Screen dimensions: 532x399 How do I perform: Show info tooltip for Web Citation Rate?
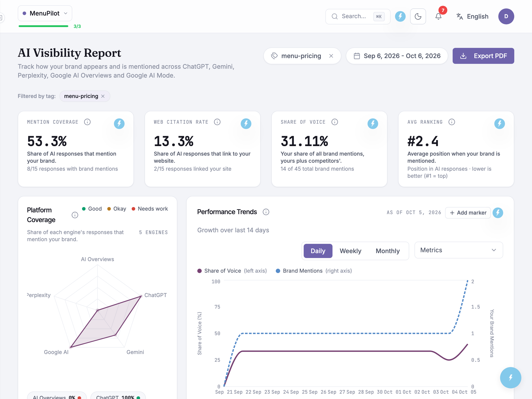click(x=217, y=122)
